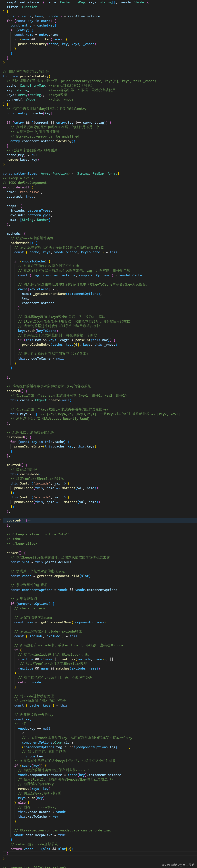Click the "created() {" hook line
Screen dimensions: 197x868
[17, 391]
